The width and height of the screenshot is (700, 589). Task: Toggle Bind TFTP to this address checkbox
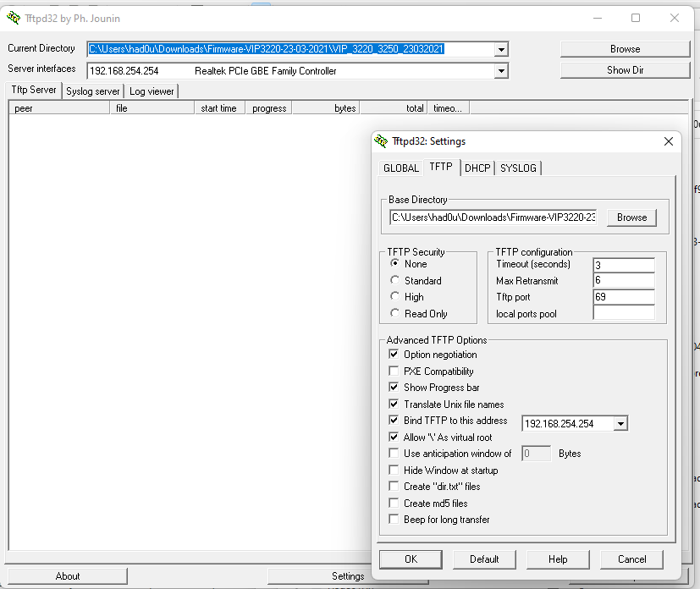click(x=394, y=420)
